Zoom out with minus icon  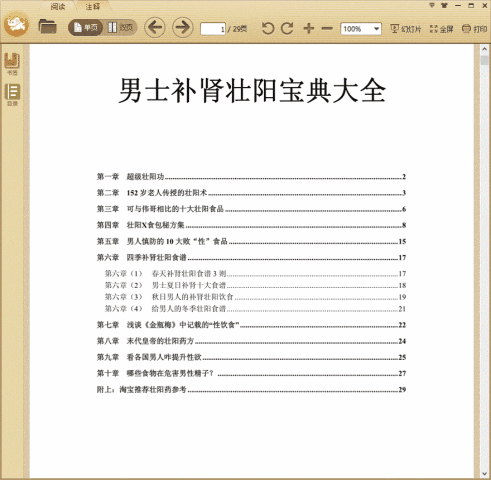327,28
